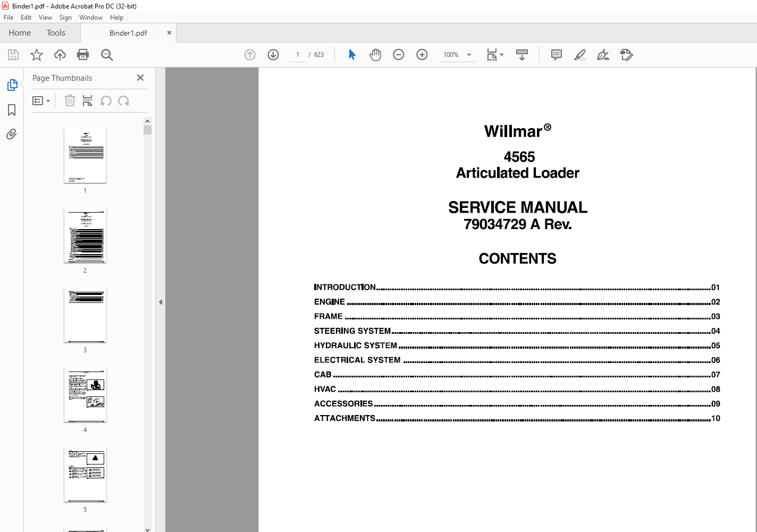Select the arrow selection tool
Screen dimensions: 757x532
tap(352, 55)
